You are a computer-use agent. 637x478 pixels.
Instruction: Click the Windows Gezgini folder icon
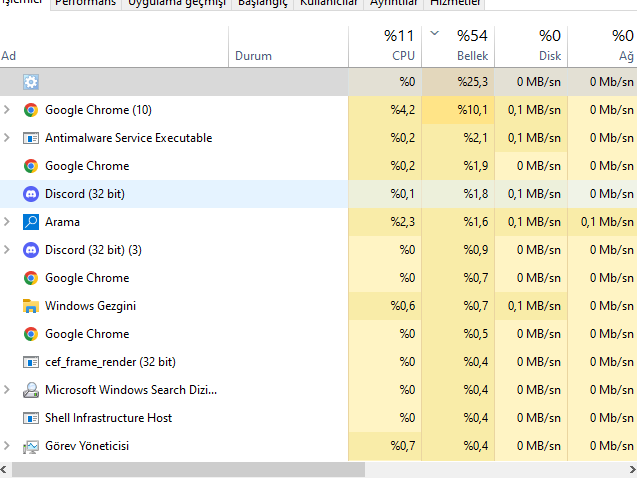pyautogui.click(x=31, y=306)
